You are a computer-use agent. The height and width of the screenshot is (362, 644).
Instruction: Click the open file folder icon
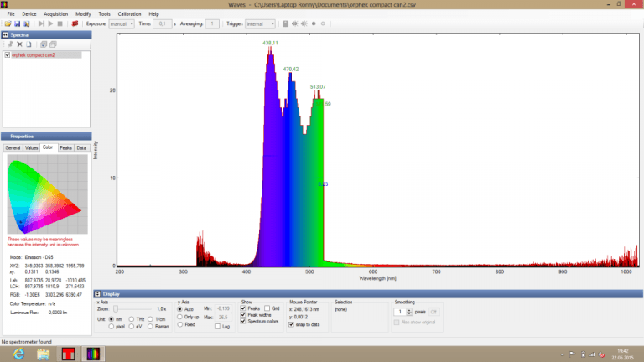[x=7, y=24]
